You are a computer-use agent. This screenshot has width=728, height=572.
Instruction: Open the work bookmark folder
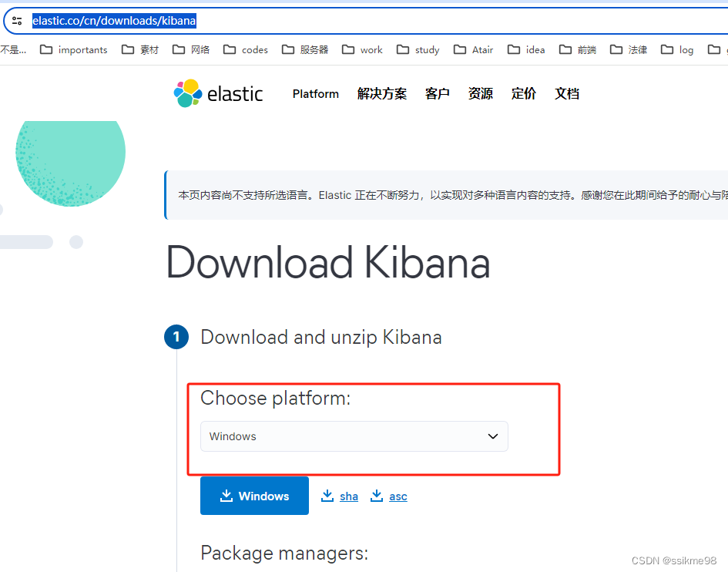click(362, 49)
